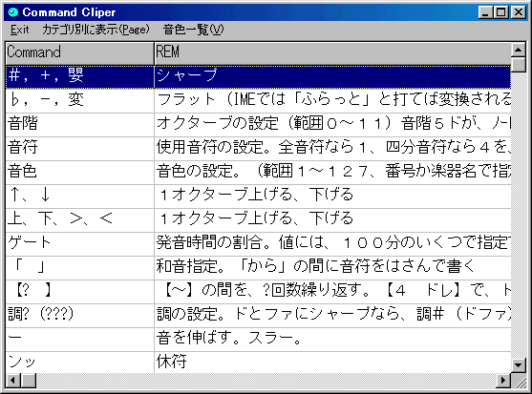Open the カテゴリ別に表示(Page) menu
The width and height of the screenshot is (532, 394).
pyautogui.click(x=96, y=30)
